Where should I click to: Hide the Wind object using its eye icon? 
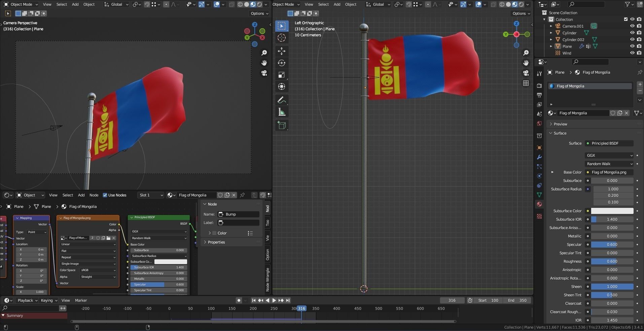(x=632, y=53)
